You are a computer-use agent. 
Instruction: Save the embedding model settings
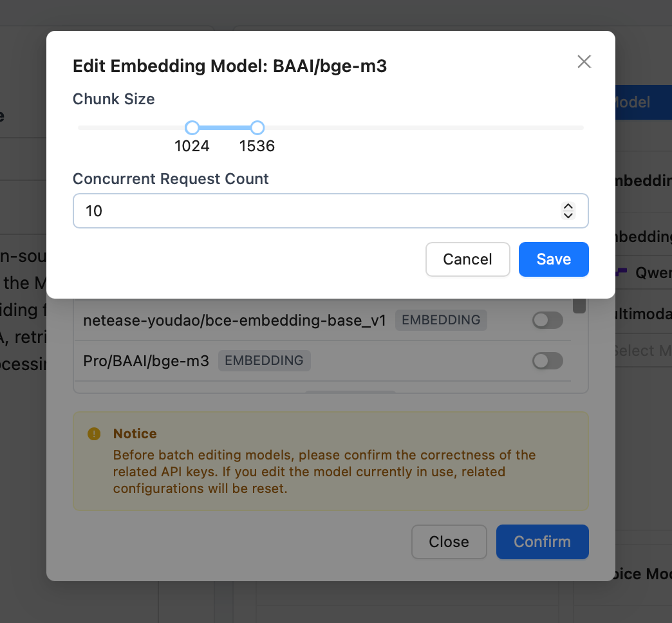[554, 259]
